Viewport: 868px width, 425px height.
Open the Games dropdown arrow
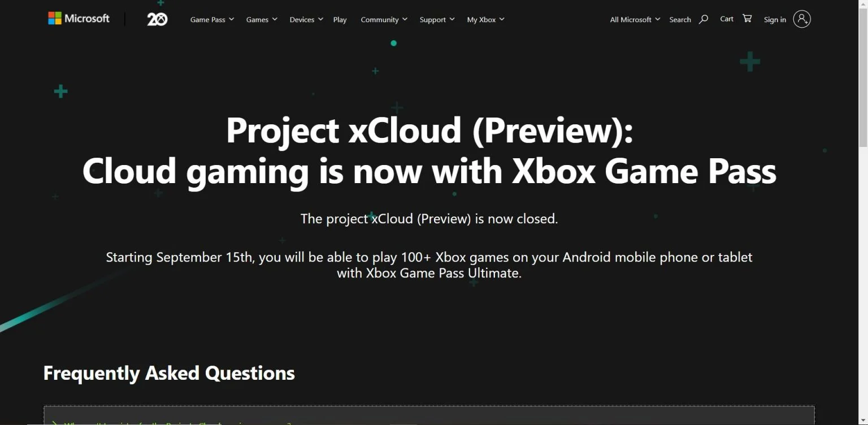[275, 19]
